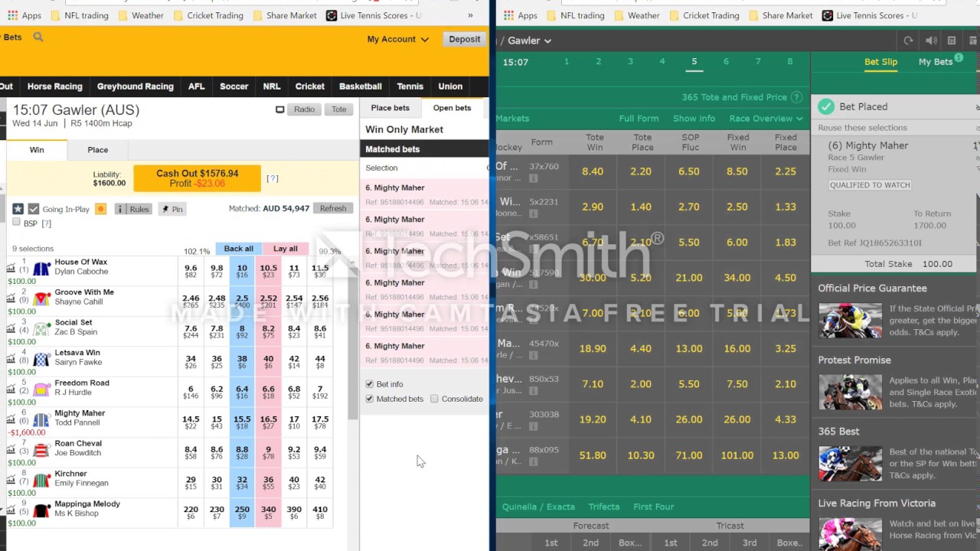The image size is (980, 551).
Task: Click the Refresh button next to Matched amount
Action: click(x=333, y=208)
